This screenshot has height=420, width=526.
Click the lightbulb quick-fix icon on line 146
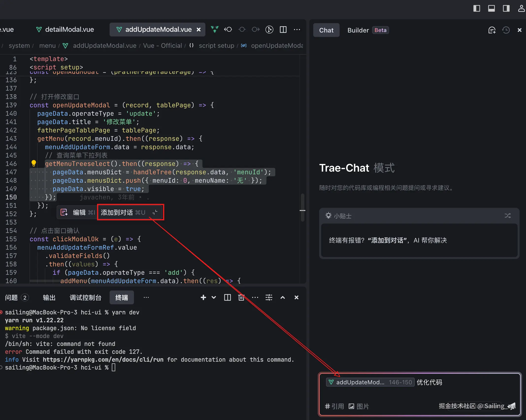click(34, 163)
